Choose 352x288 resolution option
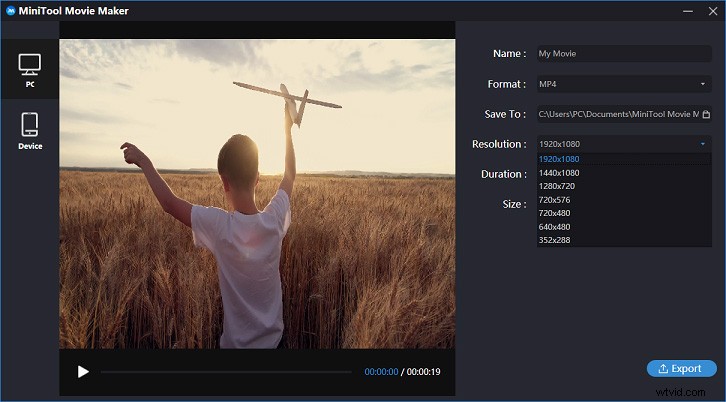Screen dimensions: 726x402 click(624, 240)
